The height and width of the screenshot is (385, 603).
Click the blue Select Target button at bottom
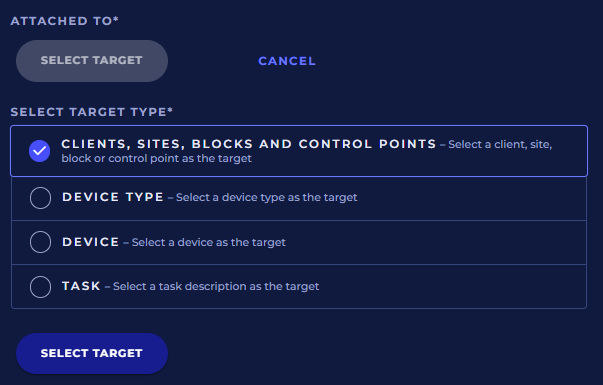(x=92, y=353)
